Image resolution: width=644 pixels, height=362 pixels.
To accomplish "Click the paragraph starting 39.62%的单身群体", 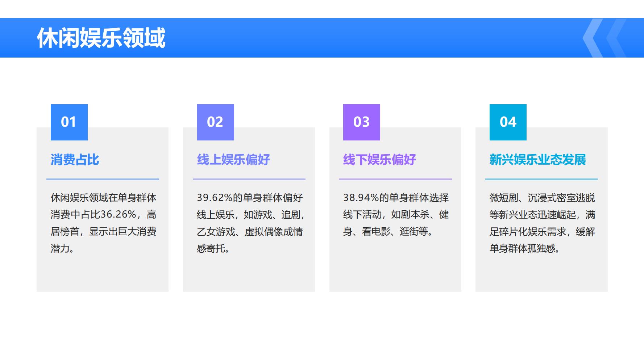I will click(x=251, y=223).
